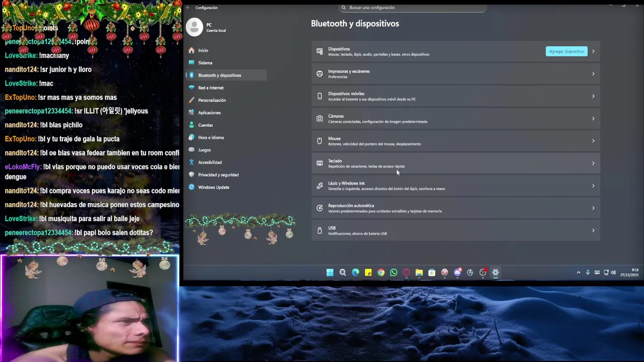Expand the Cámaras row chevron
Viewport: 644px width, 362px height.
coord(593,119)
